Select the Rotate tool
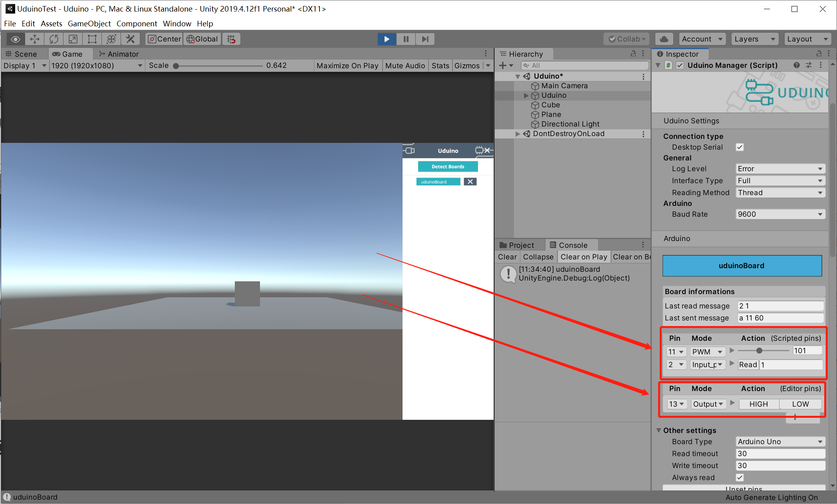The height and width of the screenshot is (504, 837). [x=54, y=39]
